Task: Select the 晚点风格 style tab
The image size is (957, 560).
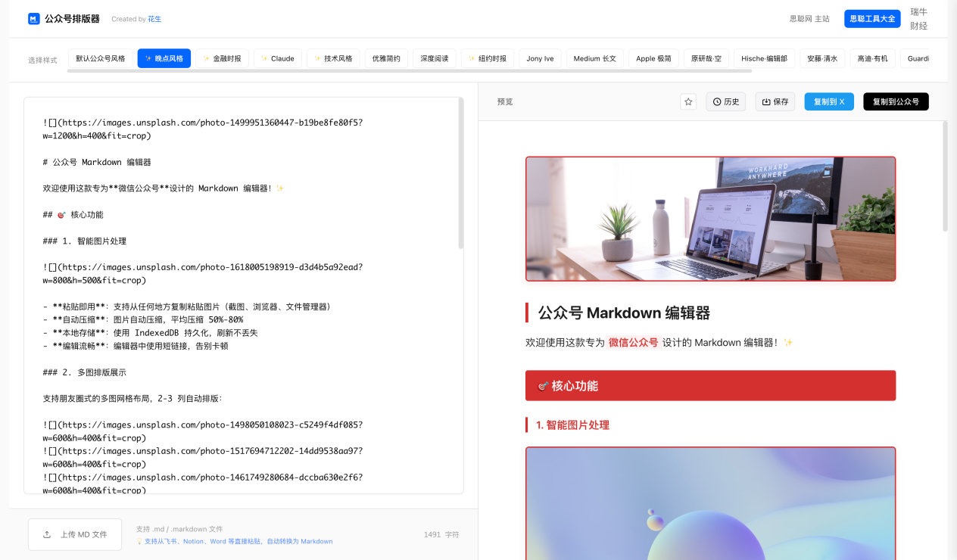Action: click(164, 58)
